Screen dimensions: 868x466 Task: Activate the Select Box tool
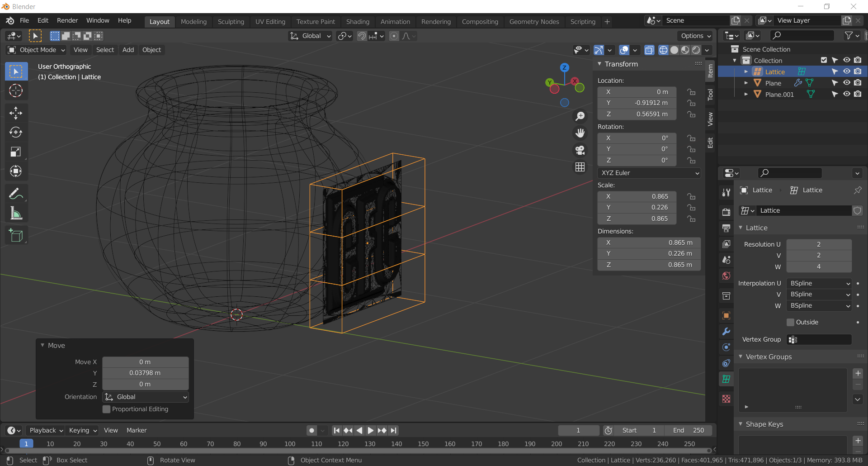point(16,71)
